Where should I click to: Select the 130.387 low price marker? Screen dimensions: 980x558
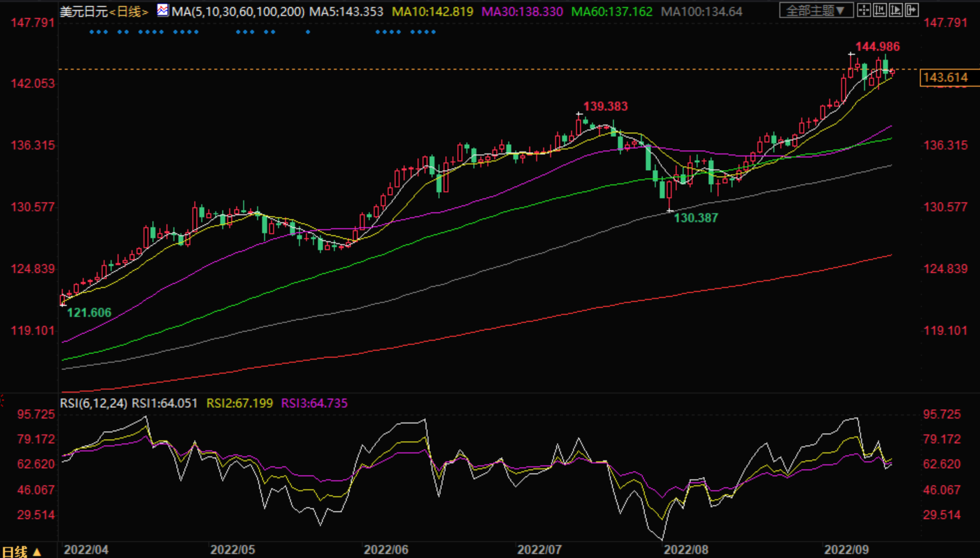(696, 217)
